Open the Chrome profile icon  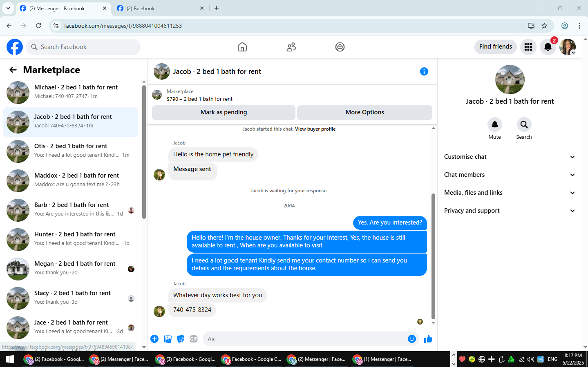tap(565, 26)
